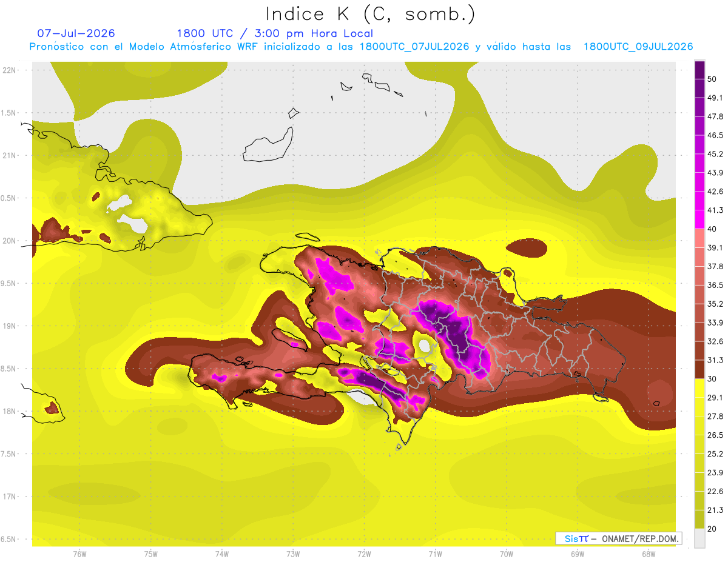Click the "74W" longitude label
Screen dimensions: 728x562
click(x=222, y=554)
